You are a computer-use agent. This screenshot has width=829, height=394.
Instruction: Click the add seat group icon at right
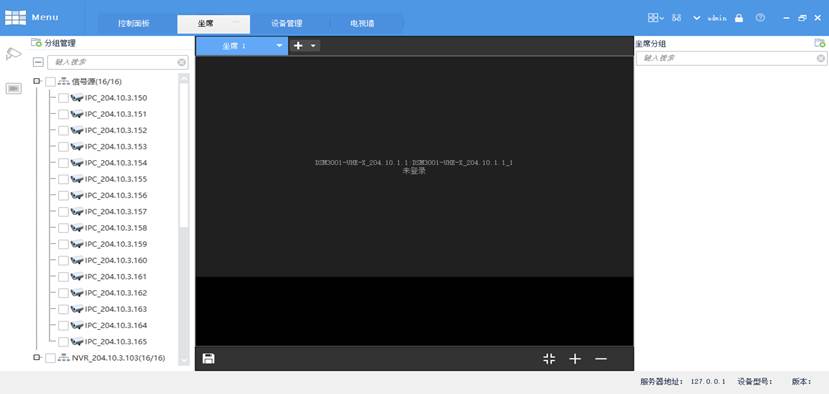tap(819, 43)
